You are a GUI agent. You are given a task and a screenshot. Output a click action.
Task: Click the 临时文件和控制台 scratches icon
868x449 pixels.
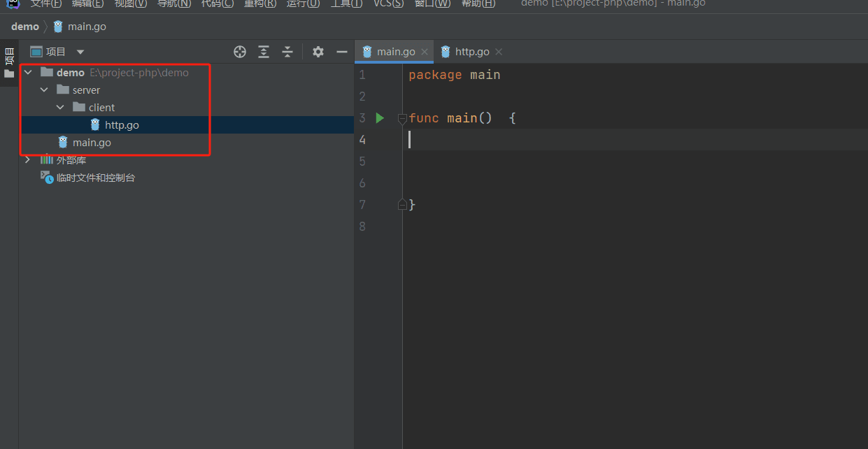tap(47, 178)
